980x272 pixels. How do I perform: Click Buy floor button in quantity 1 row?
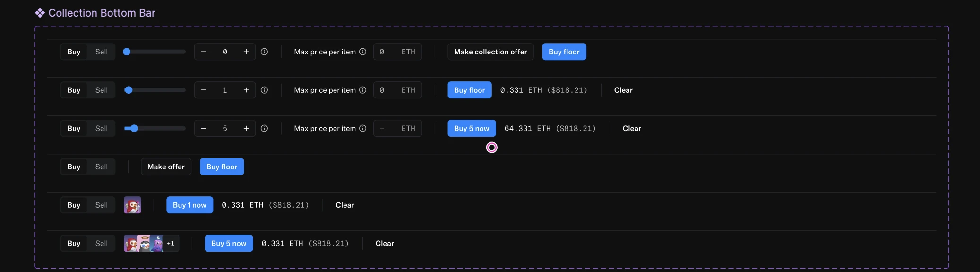(470, 90)
